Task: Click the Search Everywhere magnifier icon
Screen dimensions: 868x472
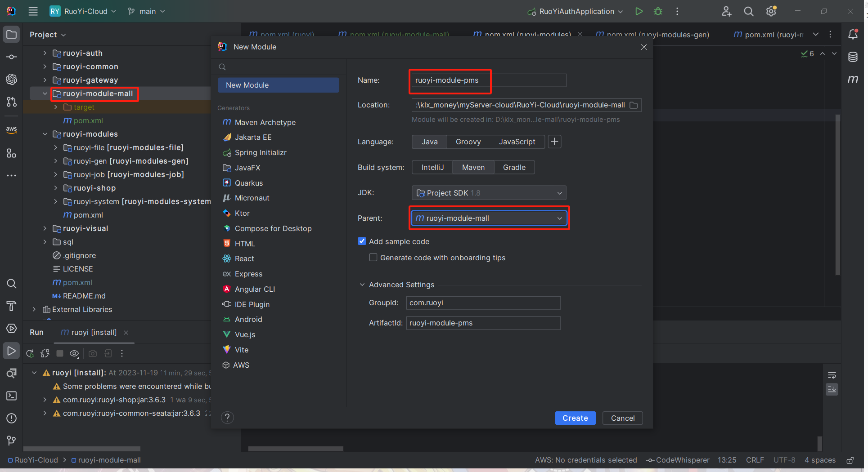Action: (x=748, y=11)
